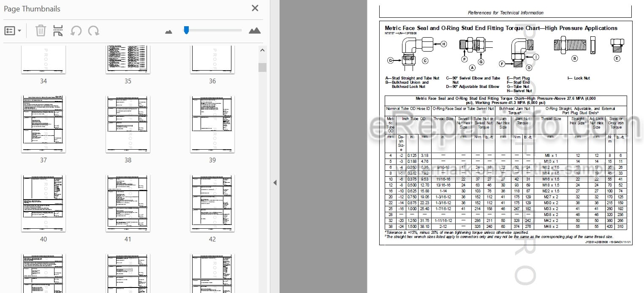644x293 pixels.
Task: Click the thumbnail size slider handle
Action: [186, 30]
